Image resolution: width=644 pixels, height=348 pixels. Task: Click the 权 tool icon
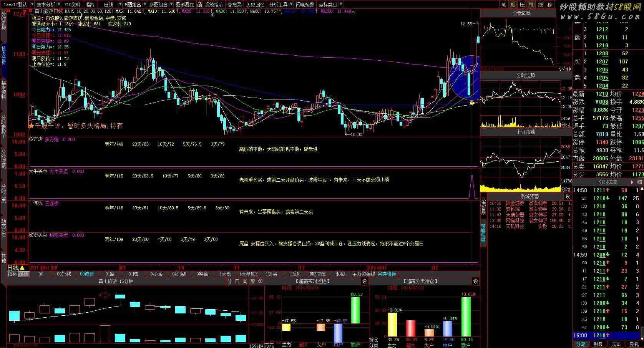pyautogui.click(x=531, y=5)
